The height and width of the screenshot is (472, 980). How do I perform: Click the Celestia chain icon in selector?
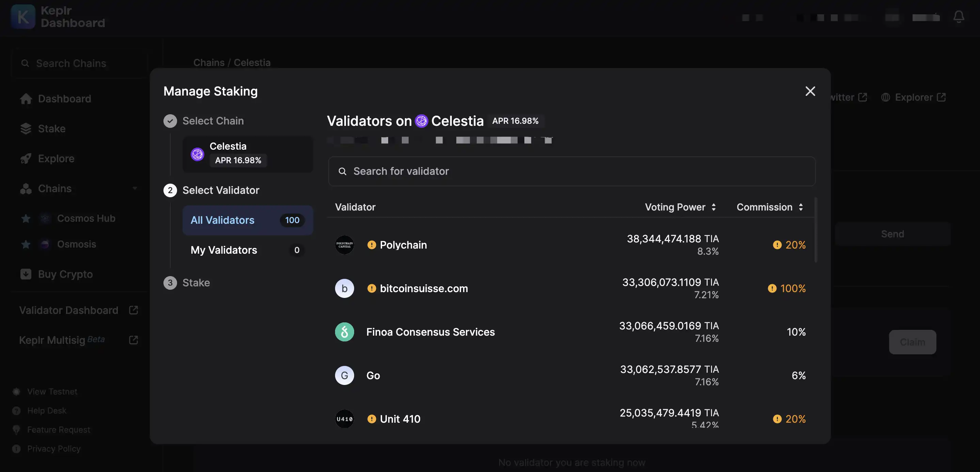point(196,154)
